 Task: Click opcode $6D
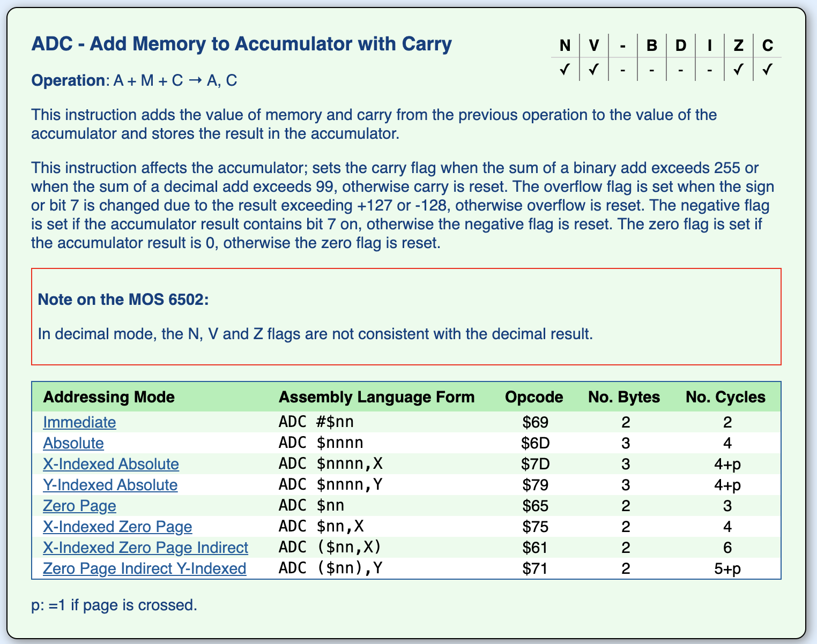point(536,443)
